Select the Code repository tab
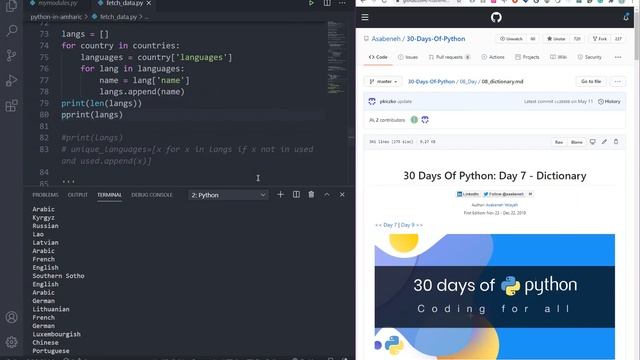This screenshot has width=640, height=360. coord(378,57)
